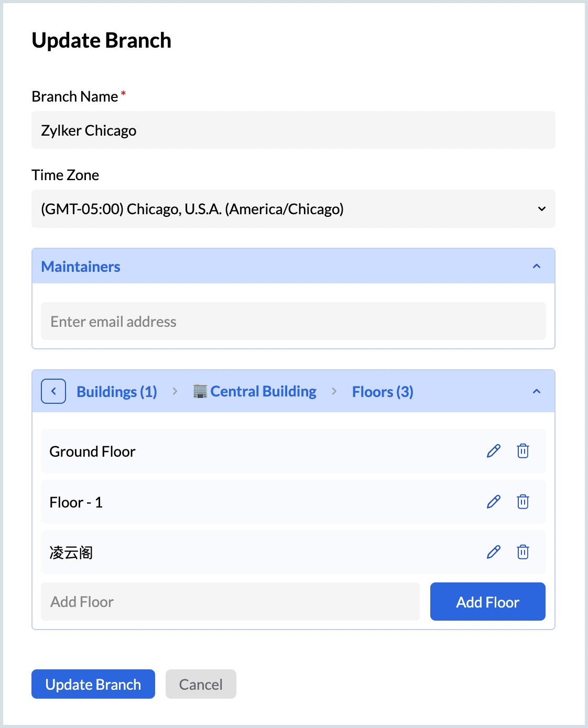
Task: Click the maintainer email address field
Action: pos(293,322)
